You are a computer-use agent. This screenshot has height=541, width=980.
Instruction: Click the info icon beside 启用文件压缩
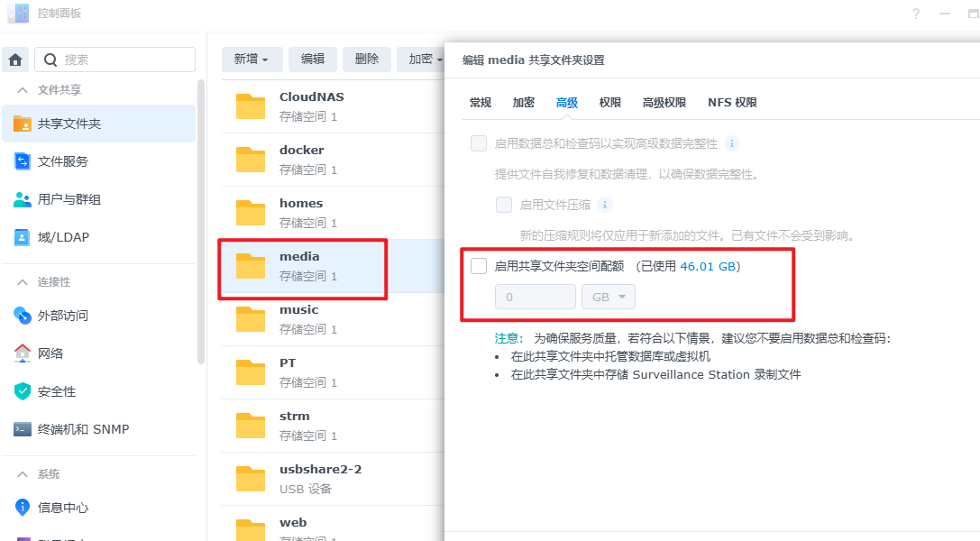pyautogui.click(x=606, y=205)
